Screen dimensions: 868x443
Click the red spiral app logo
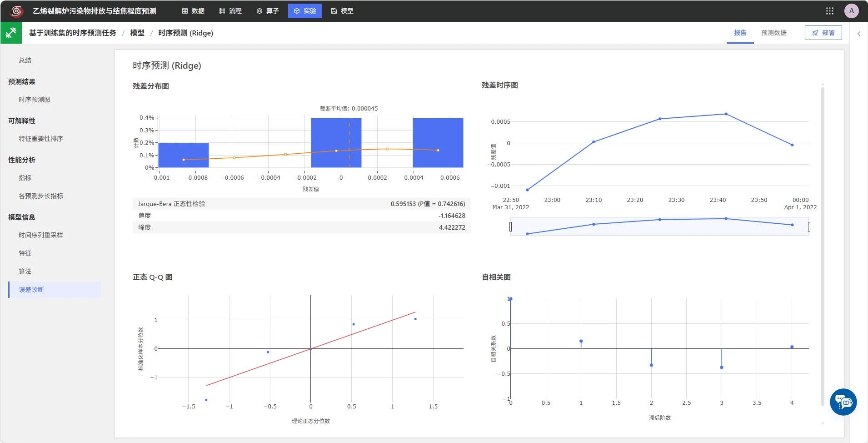click(x=16, y=11)
